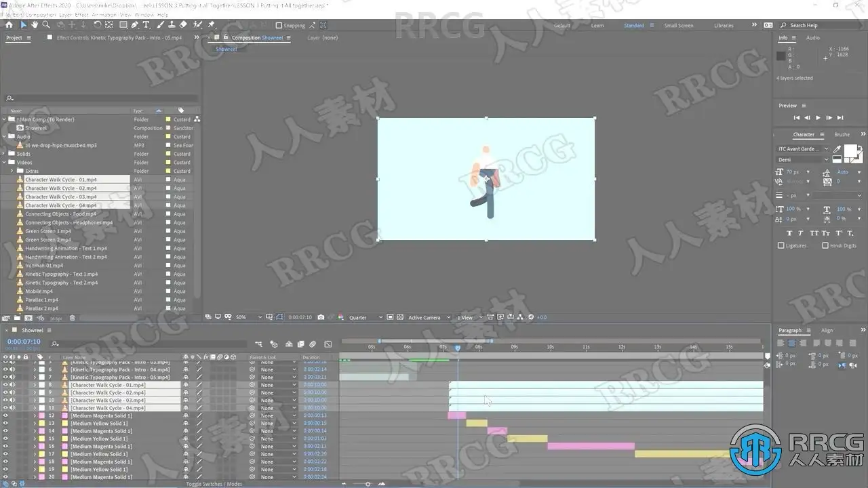The image size is (868, 488).
Task: Jump to last frame in Preview panel
Action: [841, 118]
